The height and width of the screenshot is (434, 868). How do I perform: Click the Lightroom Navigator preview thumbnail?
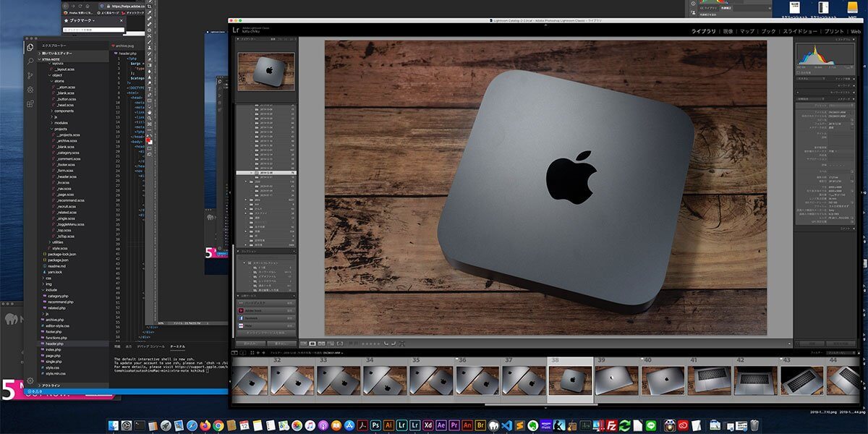[266, 72]
